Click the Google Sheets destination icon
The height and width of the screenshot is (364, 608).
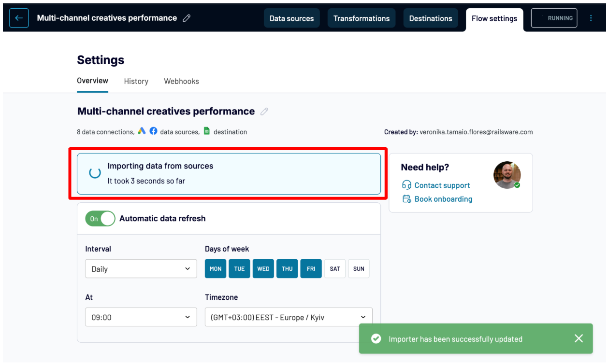coord(207,131)
